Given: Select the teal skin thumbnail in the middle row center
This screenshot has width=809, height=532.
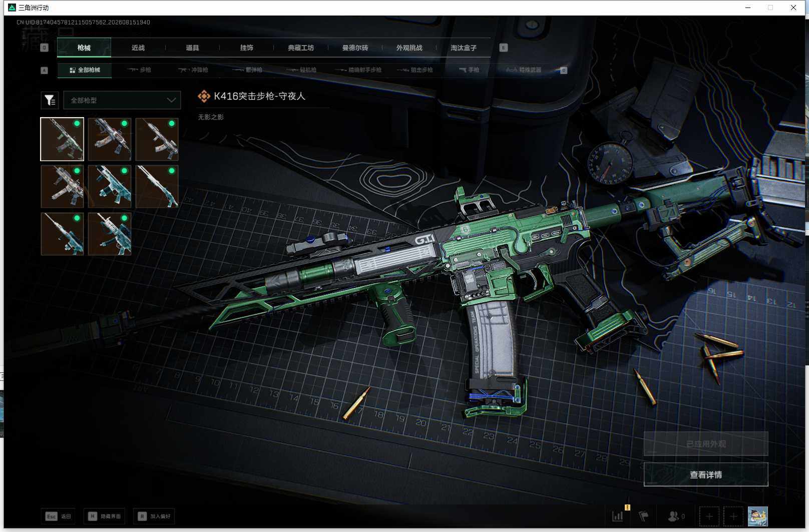Looking at the screenshot, I should [x=110, y=187].
